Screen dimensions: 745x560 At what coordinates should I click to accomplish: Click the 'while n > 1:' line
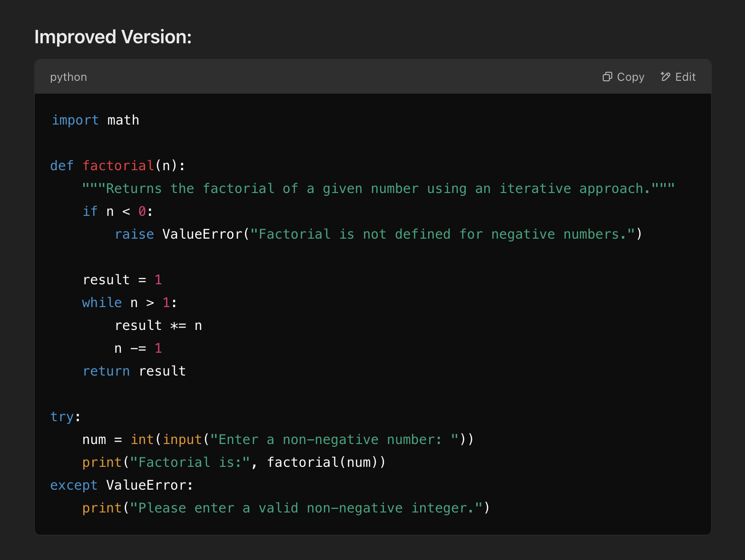(x=129, y=303)
